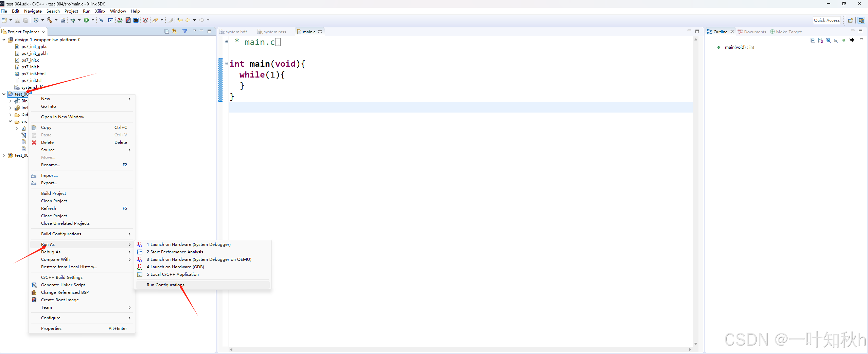The width and height of the screenshot is (868, 354).
Task: Click the binary 010 file icon
Action: click(x=63, y=20)
